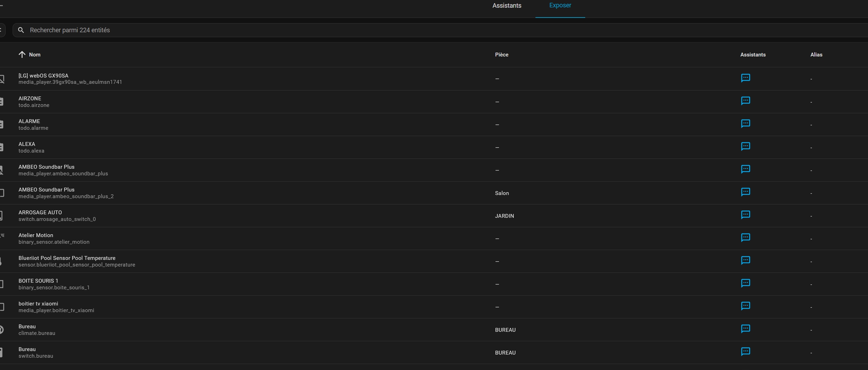
Task: Click Assist icon for [LG] webOS GX90SA
Action: click(x=745, y=78)
